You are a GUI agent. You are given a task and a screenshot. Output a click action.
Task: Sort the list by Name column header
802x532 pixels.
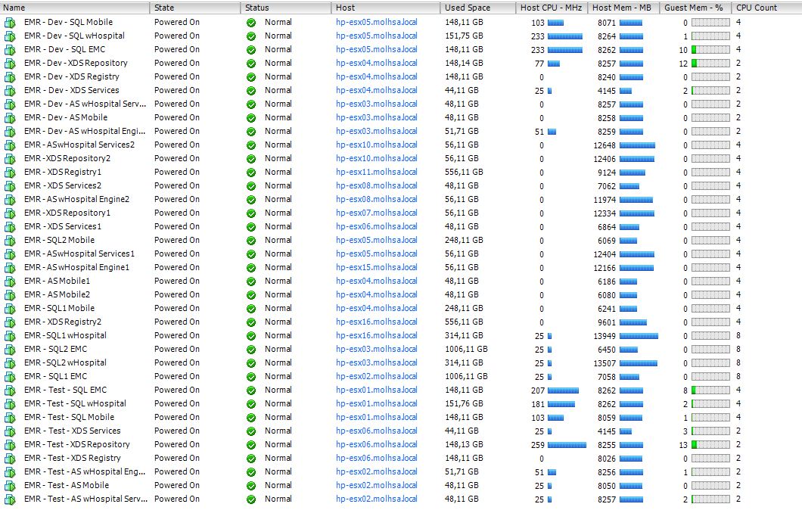click(x=74, y=8)
